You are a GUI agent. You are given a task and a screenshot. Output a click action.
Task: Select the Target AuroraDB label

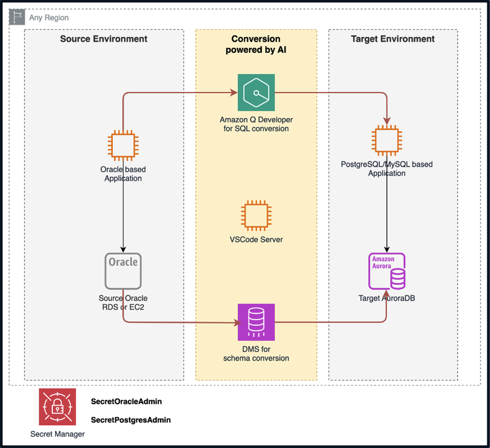pos(386,299)
